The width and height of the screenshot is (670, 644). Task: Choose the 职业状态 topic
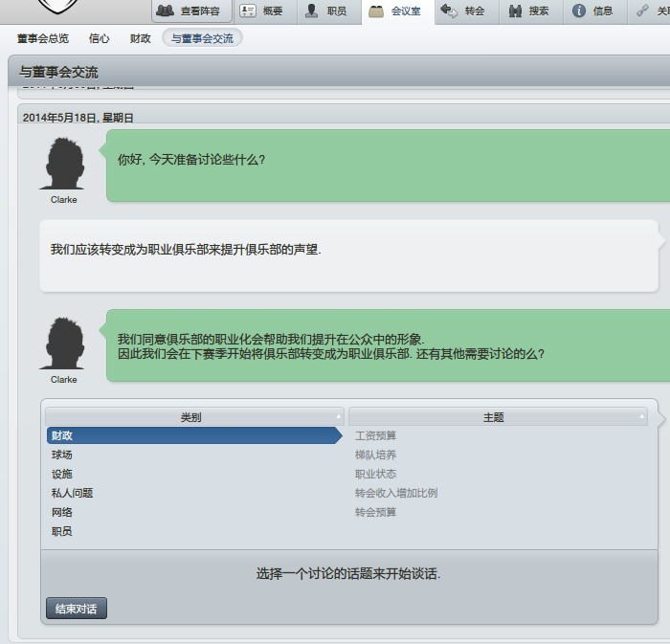[375, 474]
